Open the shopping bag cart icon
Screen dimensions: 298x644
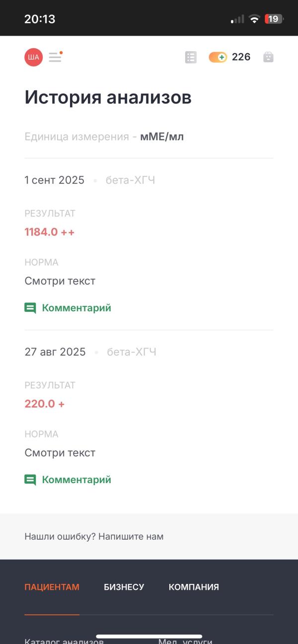coord(268,57)
